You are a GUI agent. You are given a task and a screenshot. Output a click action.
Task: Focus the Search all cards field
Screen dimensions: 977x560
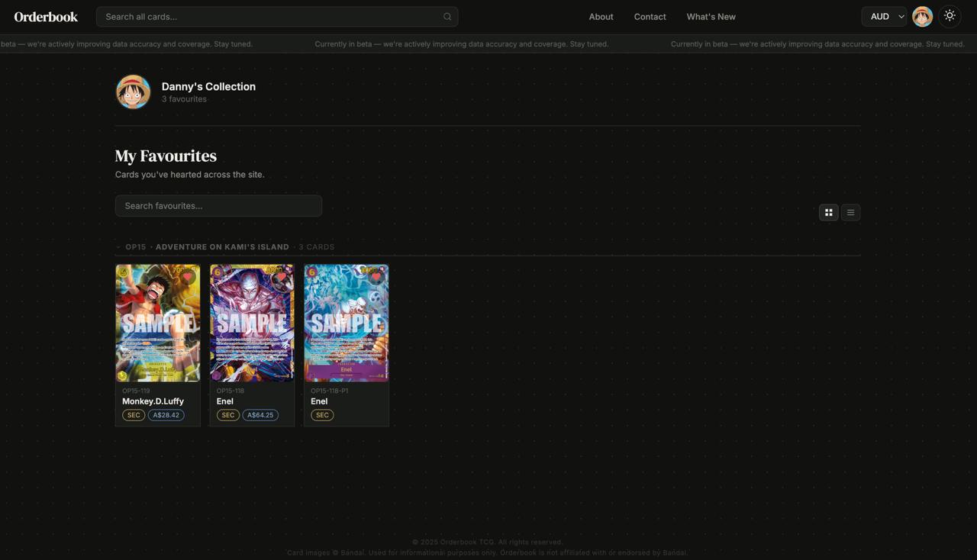coord(277,17)
